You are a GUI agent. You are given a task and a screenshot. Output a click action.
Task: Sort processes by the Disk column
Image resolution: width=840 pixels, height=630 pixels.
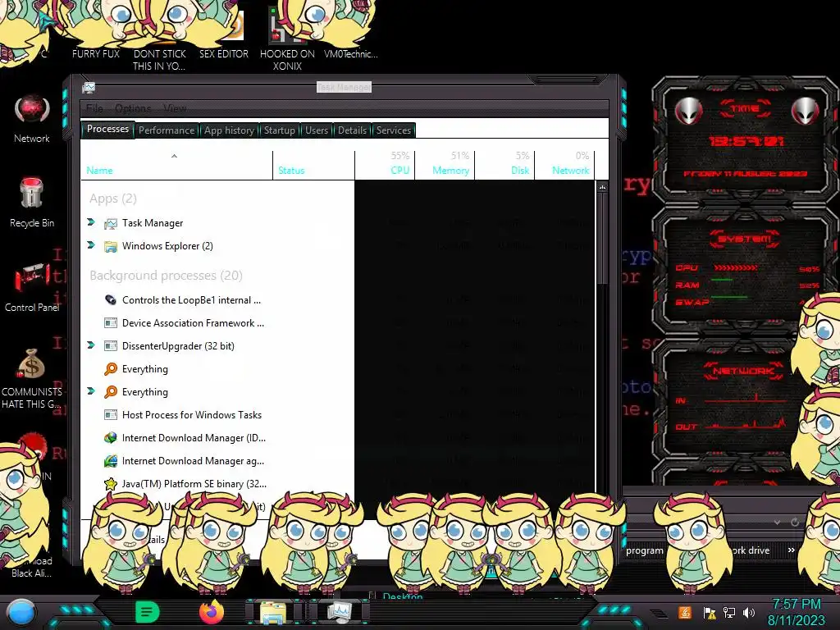pyautogui.click(x=504, y=165)
